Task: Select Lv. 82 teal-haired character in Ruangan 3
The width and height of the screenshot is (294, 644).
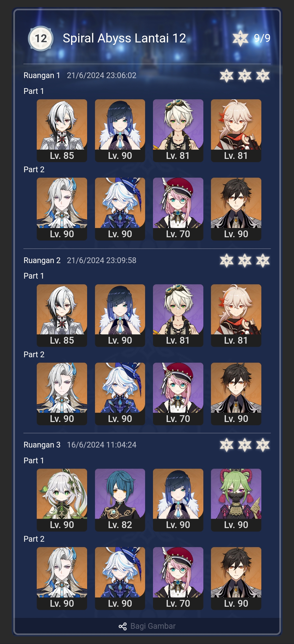Action: [x=120, y=500]
